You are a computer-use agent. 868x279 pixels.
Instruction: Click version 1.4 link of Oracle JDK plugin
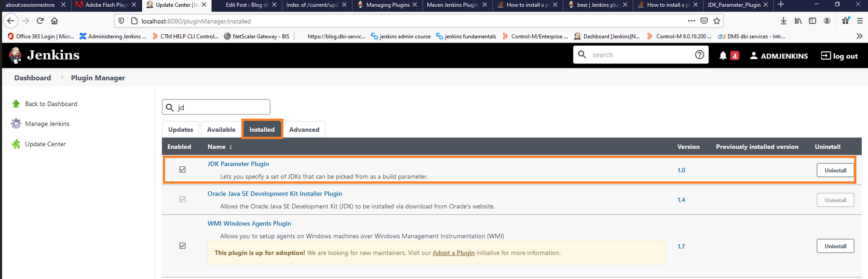681,200
